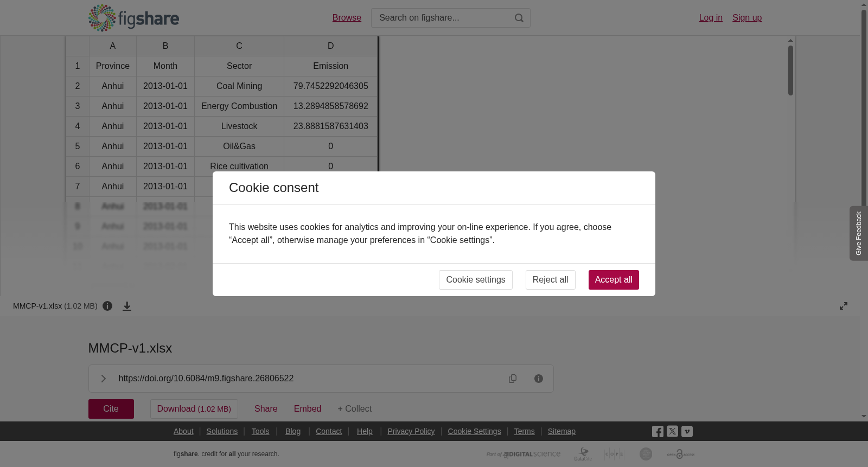This screenshot has width=868, height=467.
Task: Reject all cookies
Action: point(551,280)
